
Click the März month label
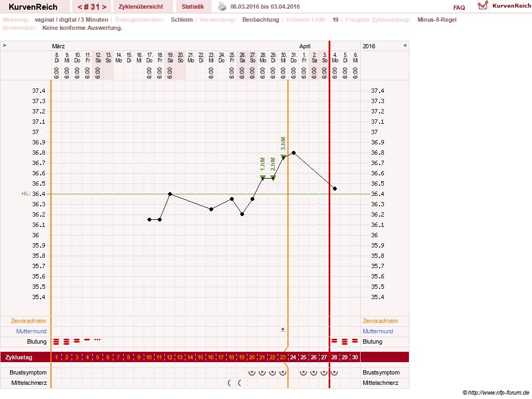click(59, 46)
